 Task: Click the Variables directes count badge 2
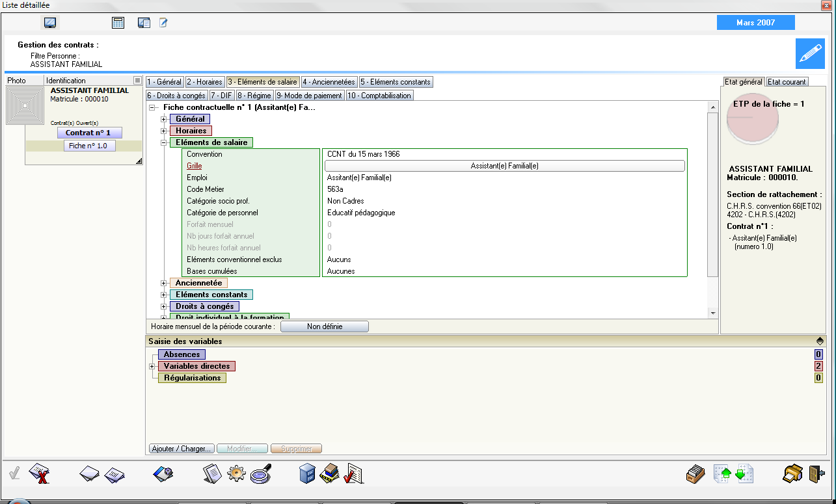tap(818, 366)
